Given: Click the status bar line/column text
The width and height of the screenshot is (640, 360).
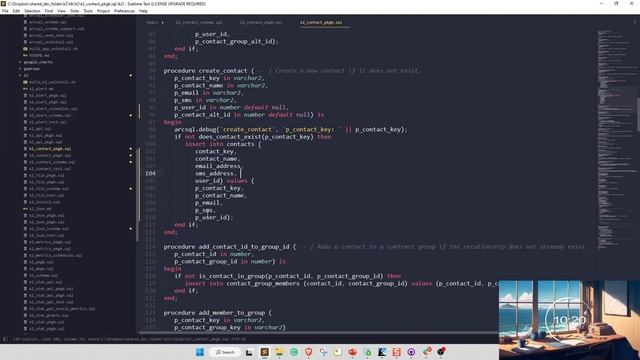Looking at the screenshot, I should 130,339.
